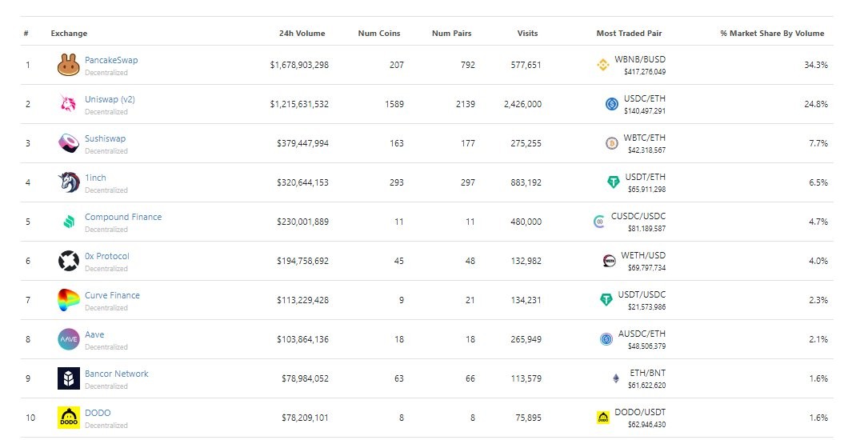Select the DODO/USDT pair text
The width and height of the screenshot is (868, 440).
[x=640, y=413]
